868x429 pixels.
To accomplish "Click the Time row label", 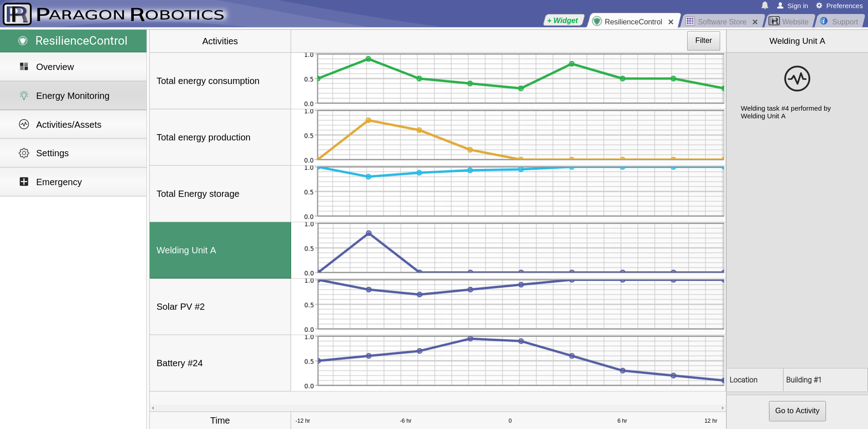I will coord(220,420).
